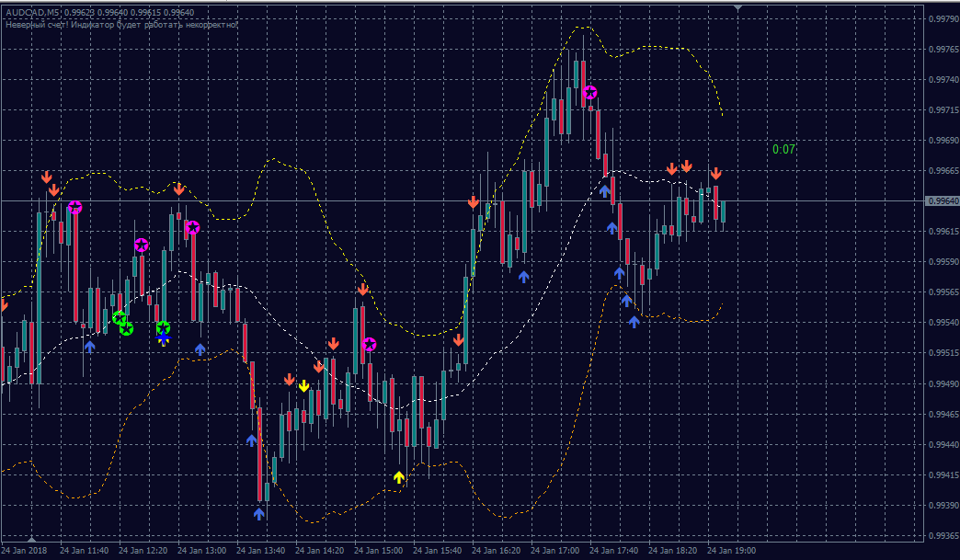This screenshot has height=560, width=960.
Task: Select the 0.99790 price scale label
Action: 941,18
